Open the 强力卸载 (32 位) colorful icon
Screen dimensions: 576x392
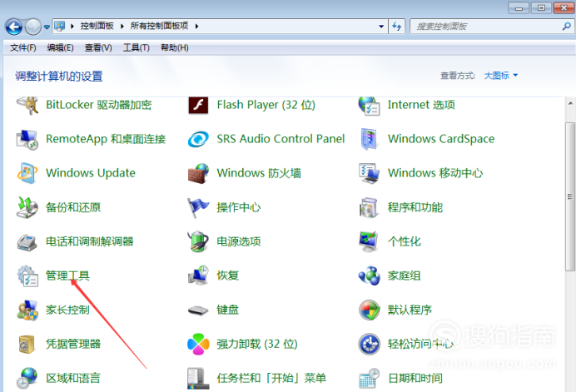pyautogui.click(x=198, y=345)
